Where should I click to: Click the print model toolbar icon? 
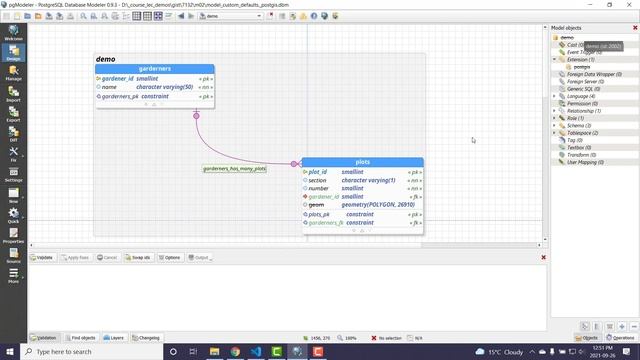(x=116, y=16)
